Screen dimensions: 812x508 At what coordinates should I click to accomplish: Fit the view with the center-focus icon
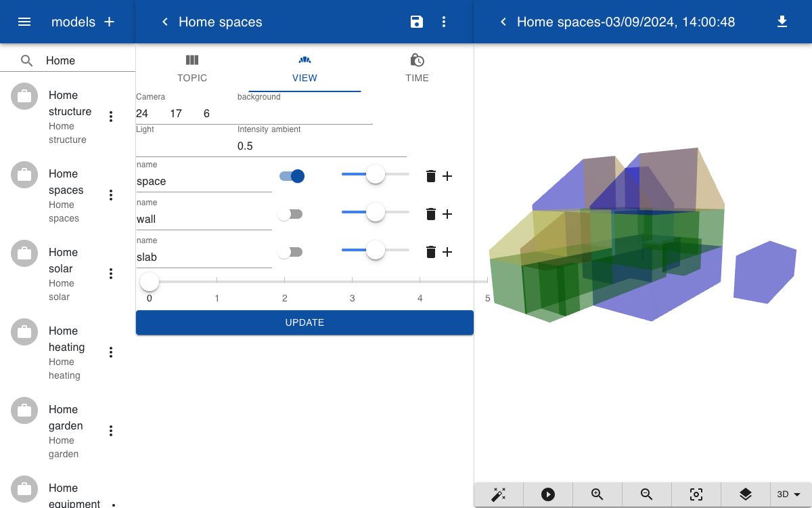click(696, 494)
